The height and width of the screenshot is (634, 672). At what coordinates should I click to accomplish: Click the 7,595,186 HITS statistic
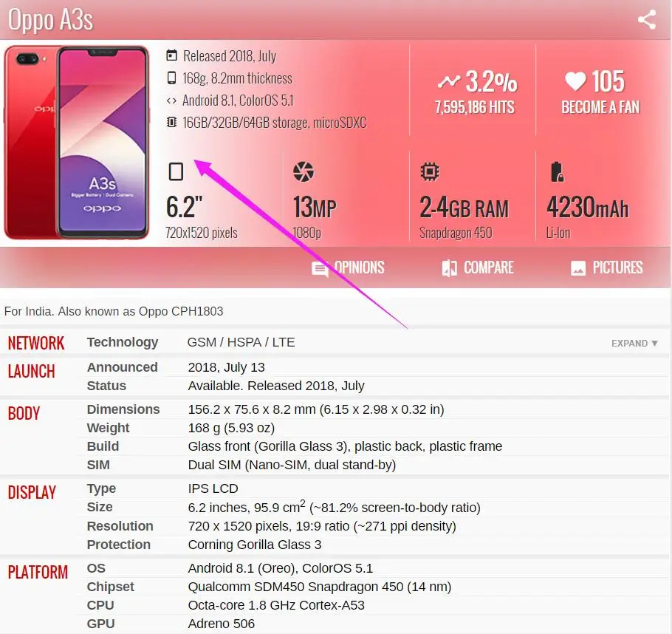point(474,107)
